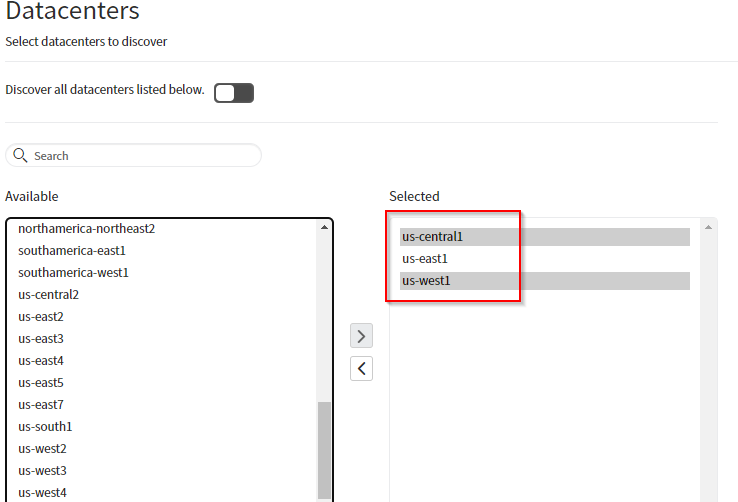Choose us-east4 in Available list

pos(41,361)
